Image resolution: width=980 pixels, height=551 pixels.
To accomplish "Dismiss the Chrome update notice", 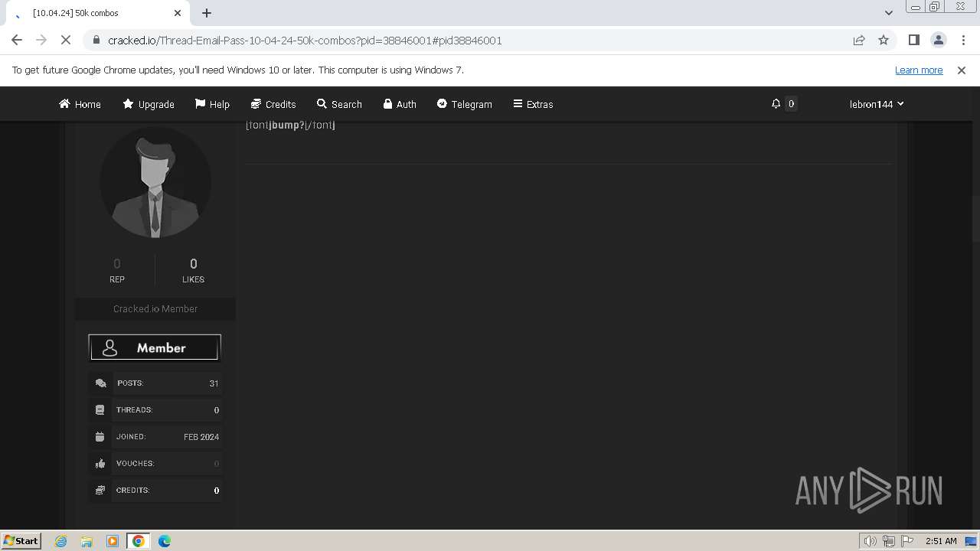I will click(x=962, y=70).
